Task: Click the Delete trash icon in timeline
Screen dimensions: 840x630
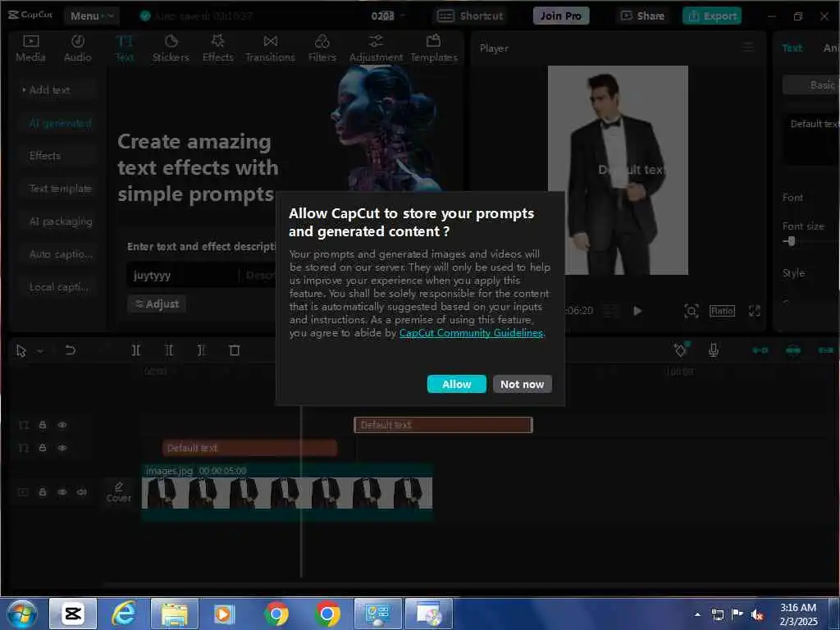Action: (234, 350)
